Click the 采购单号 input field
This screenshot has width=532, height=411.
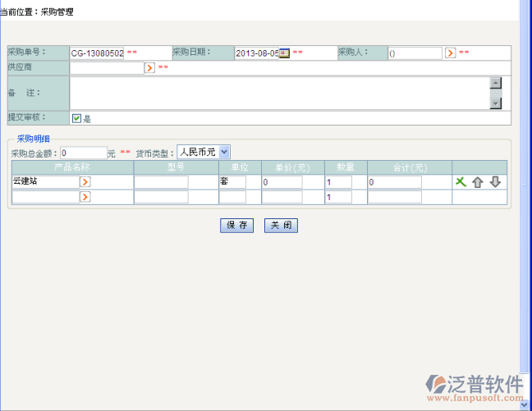[97, 53]
